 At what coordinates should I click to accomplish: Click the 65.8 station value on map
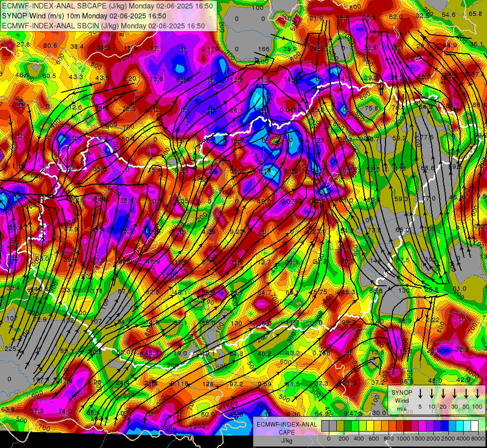(475, 13)
